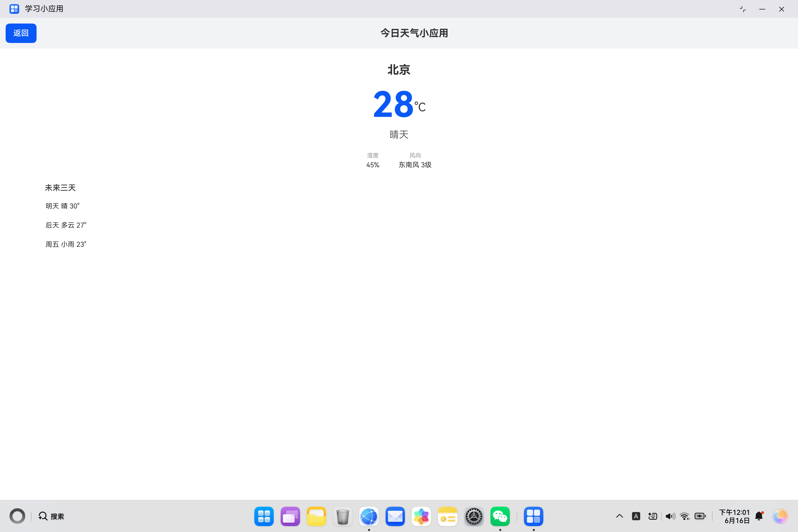Click the humidity value 45%
This screenshot has height=532, width=798.
coord(373,165)
